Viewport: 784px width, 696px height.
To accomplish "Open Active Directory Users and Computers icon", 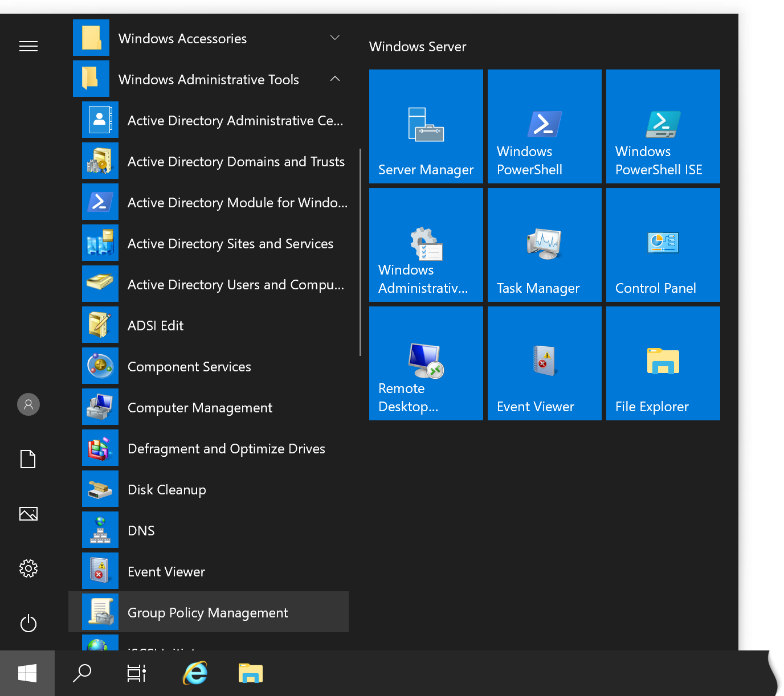I will [x=100, y=284].
